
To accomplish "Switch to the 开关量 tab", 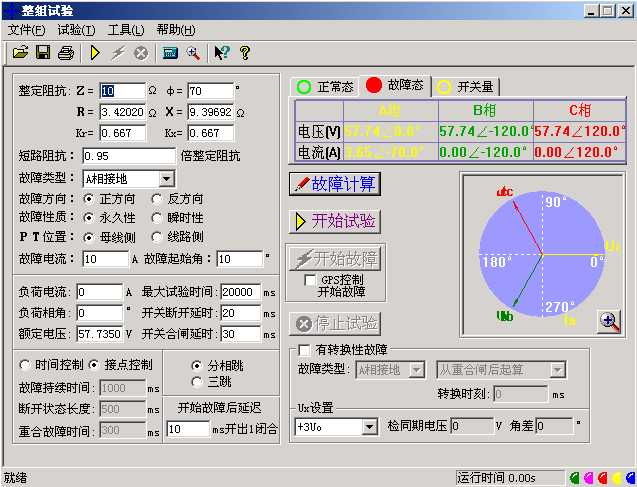I will coord(471,87).
